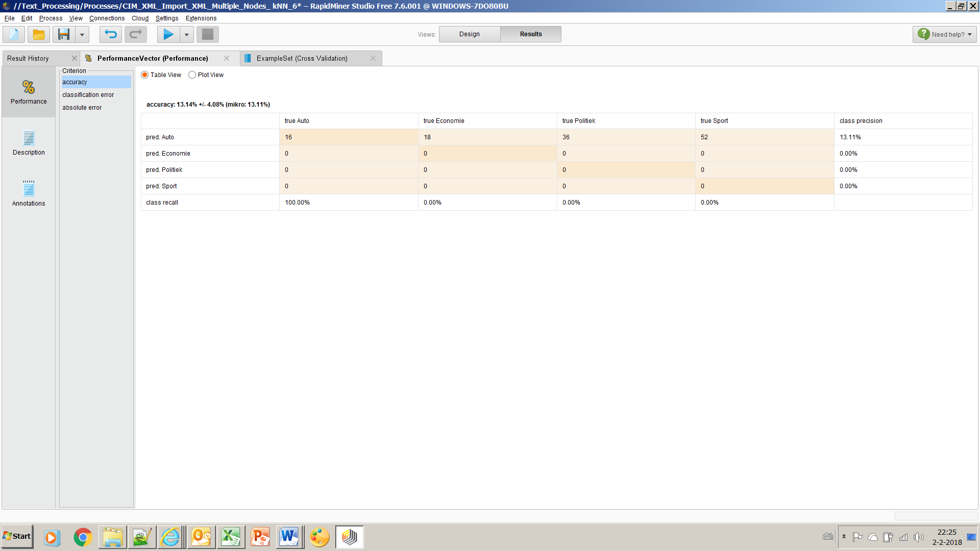Image resolution: width=980 pixels, height=551 pixels.
Task: Select the Performance sidebar icon
Action: point(29,92)
